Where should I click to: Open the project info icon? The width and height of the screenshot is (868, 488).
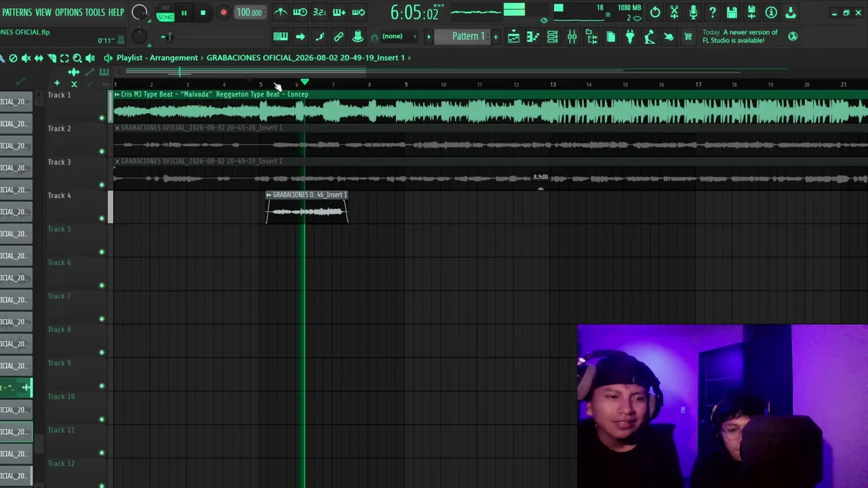pyautogui.click(x=771, y=12)
